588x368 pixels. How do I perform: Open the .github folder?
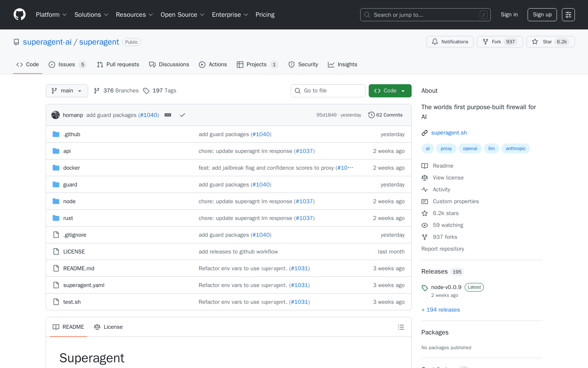71,134
